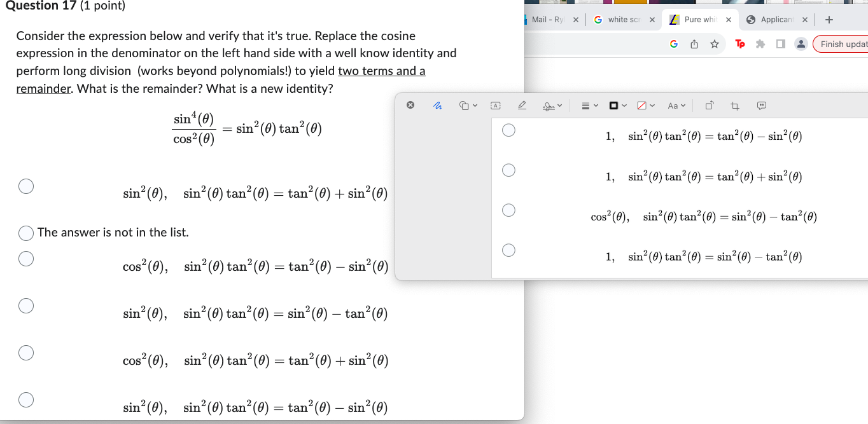Switch to the 'Mail - Ry' tab
The height and width of the screenshot is (424, 868).
[x=549, y=19]
